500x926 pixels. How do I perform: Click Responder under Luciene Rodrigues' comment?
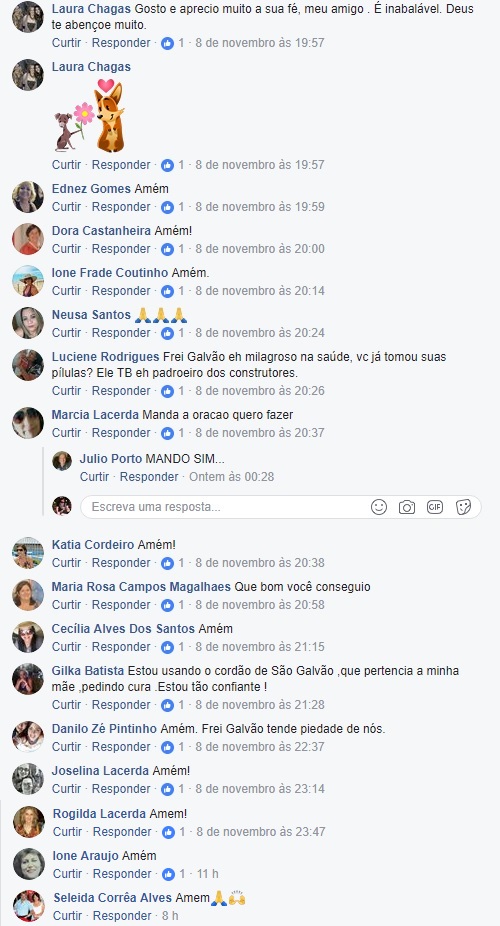[121, 391]
